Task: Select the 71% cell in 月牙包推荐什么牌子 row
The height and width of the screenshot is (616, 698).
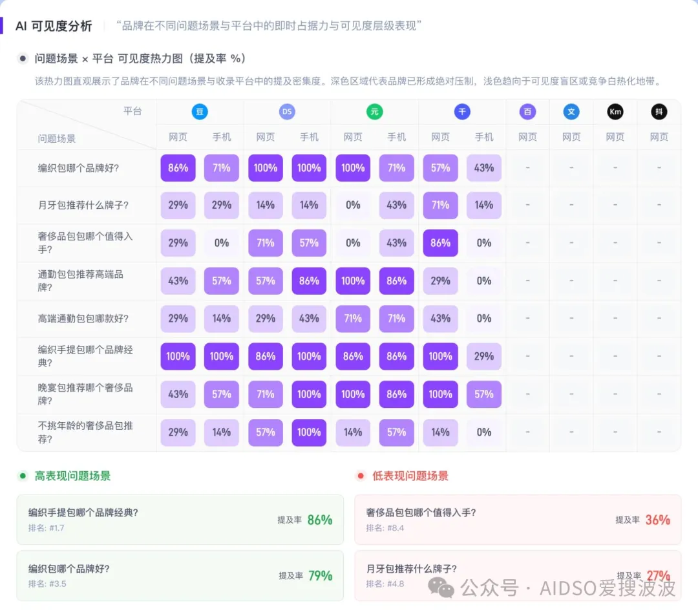Action: pyautogui.click(x=440, y=205)
